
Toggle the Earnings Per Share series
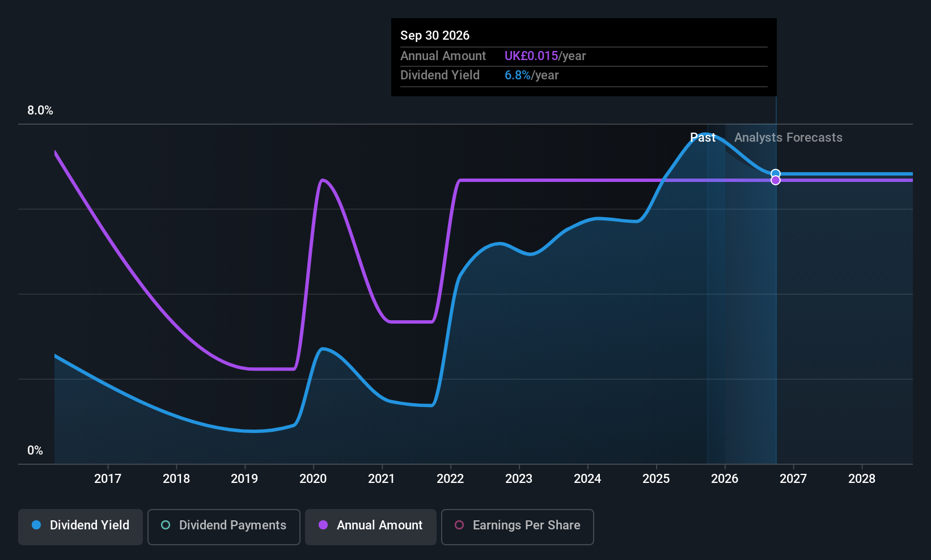coord(518,527)
